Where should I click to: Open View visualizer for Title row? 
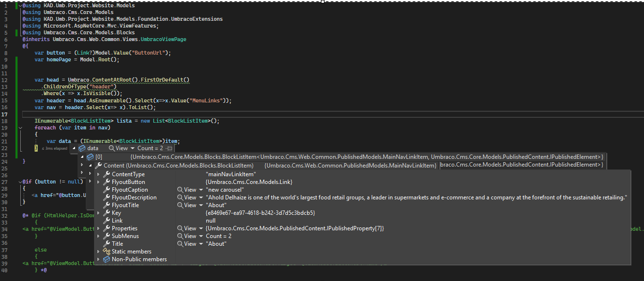pos(187,244)
